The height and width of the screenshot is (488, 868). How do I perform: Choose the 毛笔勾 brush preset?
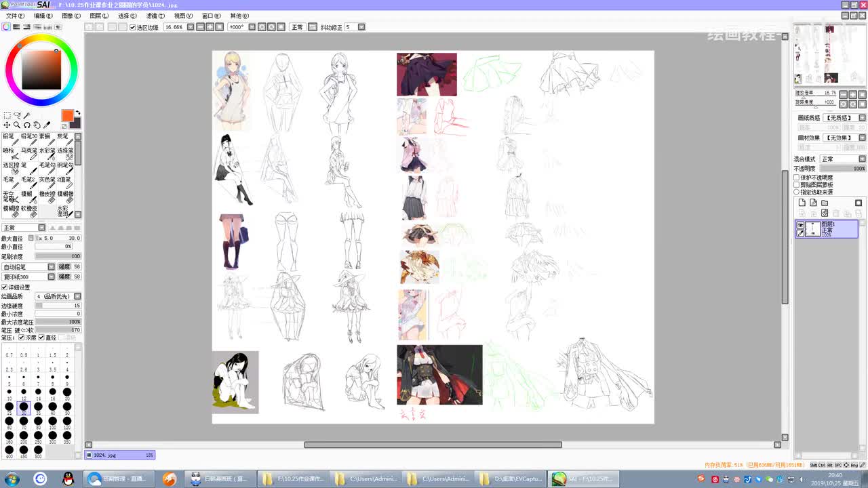click(x=47, y=169)
